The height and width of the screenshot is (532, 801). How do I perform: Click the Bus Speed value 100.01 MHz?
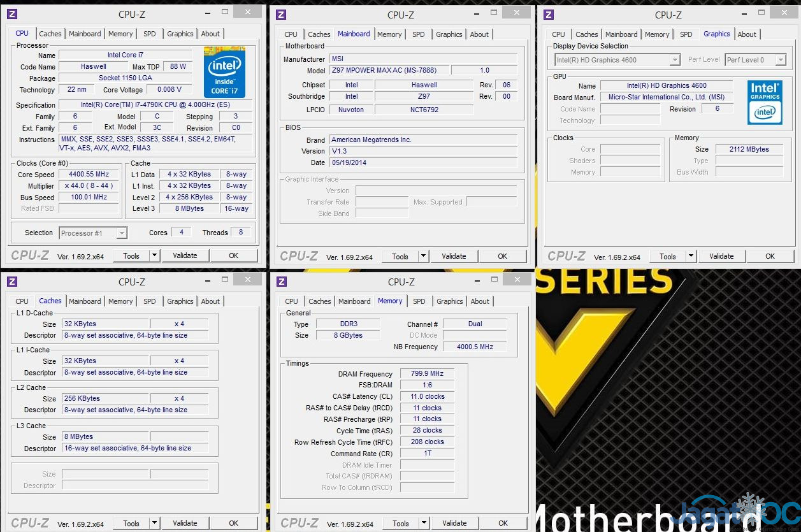point(89,198)
